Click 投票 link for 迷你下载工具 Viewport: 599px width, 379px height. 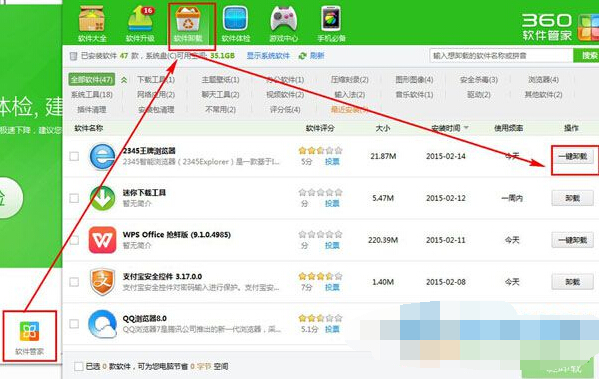332,204
